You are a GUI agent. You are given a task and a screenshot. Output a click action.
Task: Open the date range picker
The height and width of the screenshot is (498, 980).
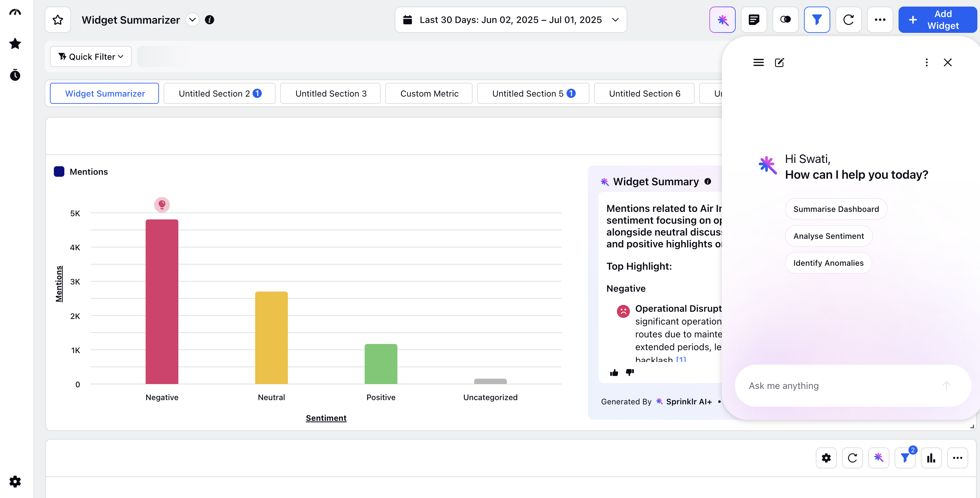coord(511,20)
